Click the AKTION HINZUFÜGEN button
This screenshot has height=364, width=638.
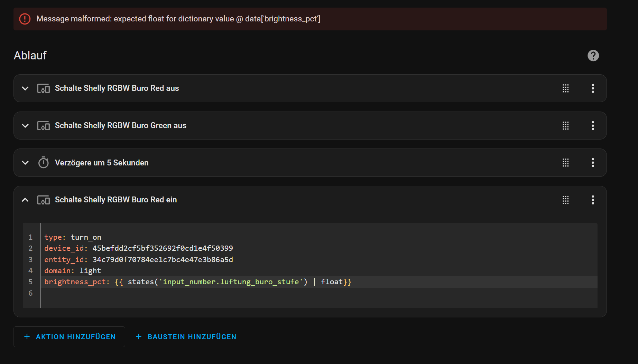pyautogui.click(x=70, y=337)
